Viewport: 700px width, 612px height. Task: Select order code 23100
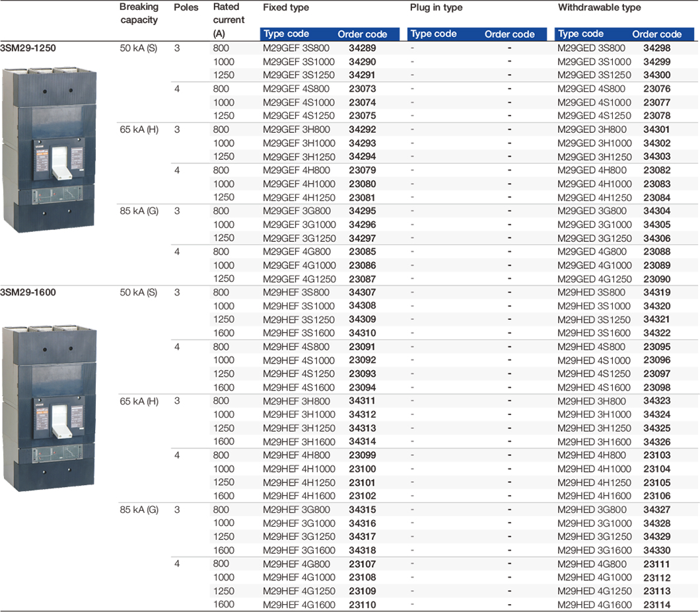362,469
